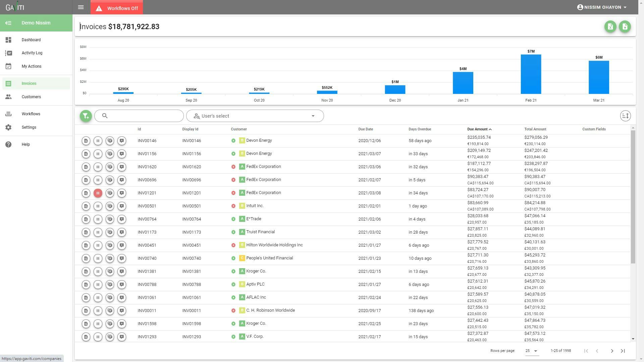
Task: Open the conversation history for INV00696
Action: tap(110, 180)
